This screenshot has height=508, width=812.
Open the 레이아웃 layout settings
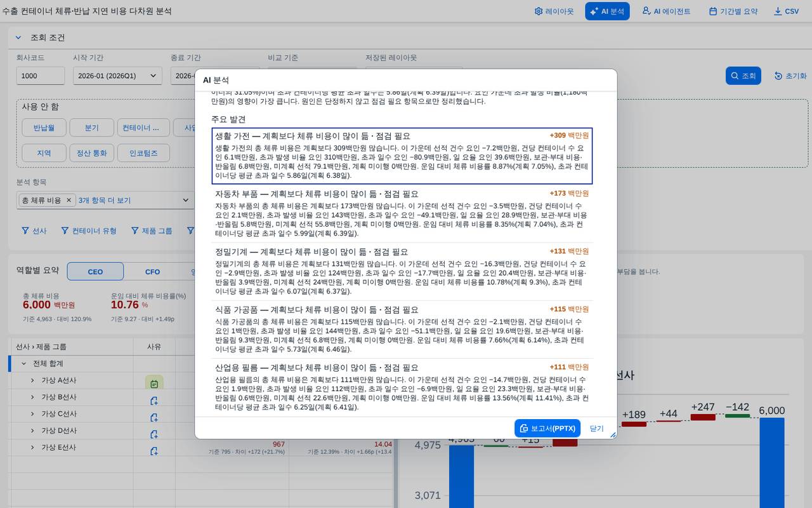click(x=554, y=11)
